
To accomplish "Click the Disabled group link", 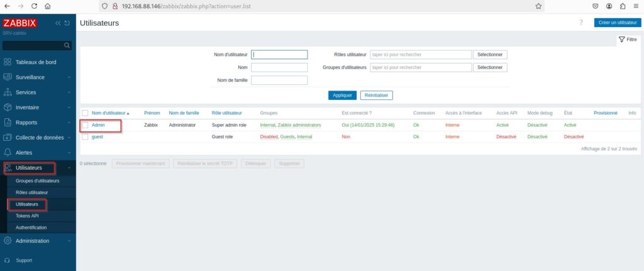I will (x=269, y=136).
